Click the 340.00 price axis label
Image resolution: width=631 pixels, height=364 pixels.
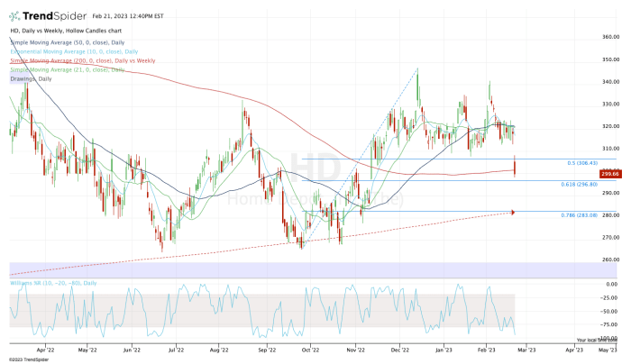tap(610, 82)
